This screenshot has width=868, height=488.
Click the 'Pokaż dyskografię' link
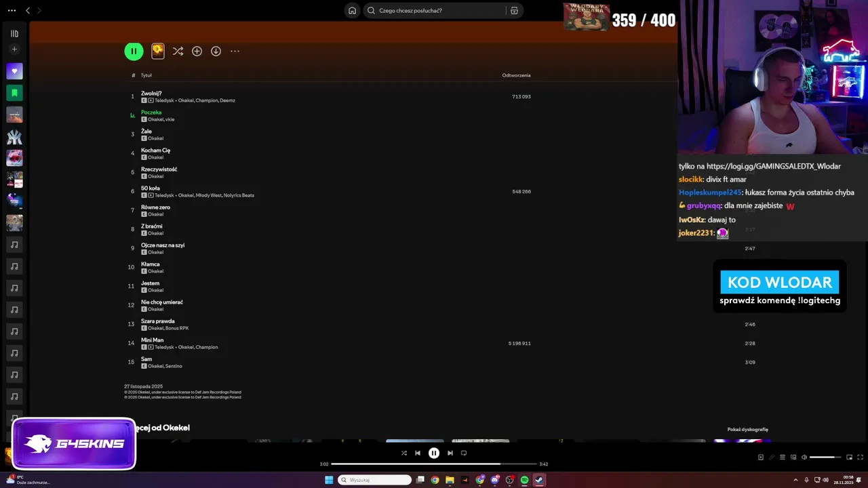[747, 429]
